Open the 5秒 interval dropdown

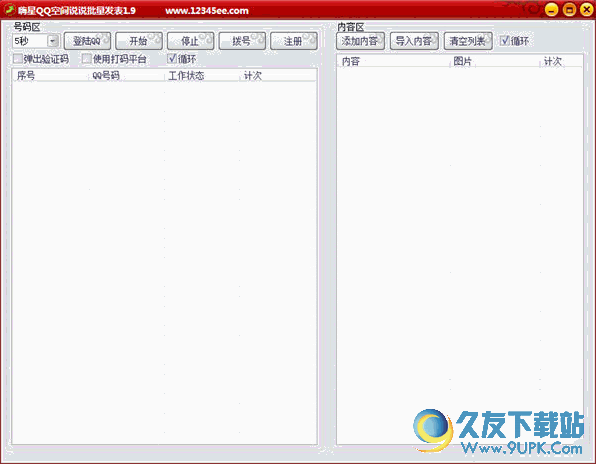click(53, 41)
